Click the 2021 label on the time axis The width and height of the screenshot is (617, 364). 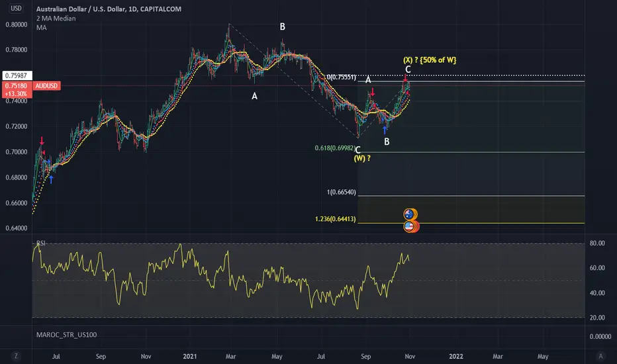tap(189, 356)
